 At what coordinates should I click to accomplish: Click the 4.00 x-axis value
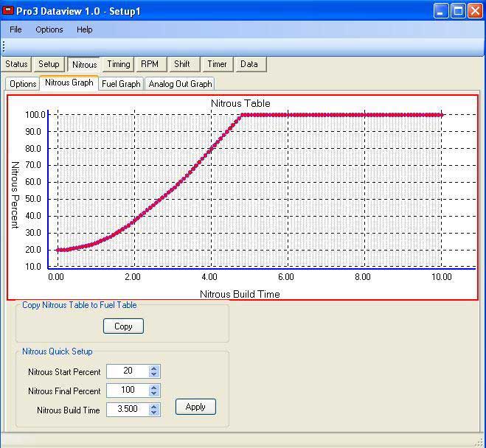click(209, 277)
